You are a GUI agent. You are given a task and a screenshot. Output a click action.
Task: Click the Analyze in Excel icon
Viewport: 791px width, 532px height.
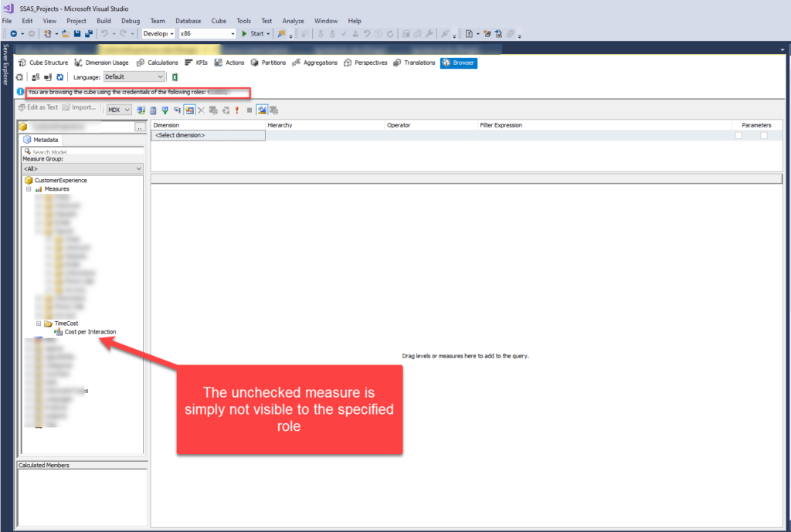[175, 77]
